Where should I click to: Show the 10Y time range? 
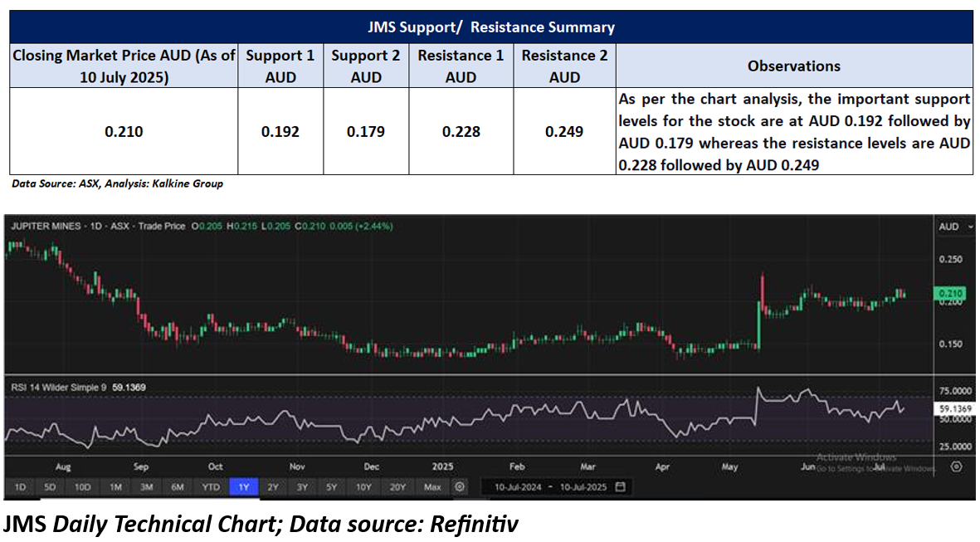(x=363, y=487)
